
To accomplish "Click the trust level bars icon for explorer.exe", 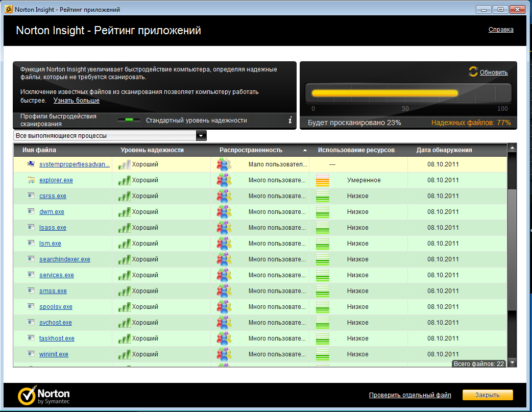I will pos(124,181).
